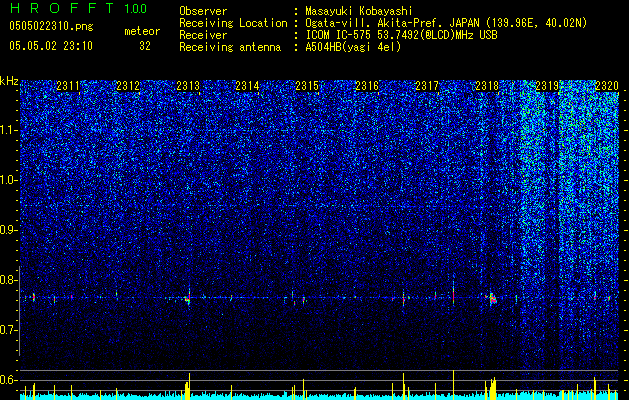Click the Receiving antenna label
Image resolution: width=629 pixels, height=400 pixels.
point(230,47)
